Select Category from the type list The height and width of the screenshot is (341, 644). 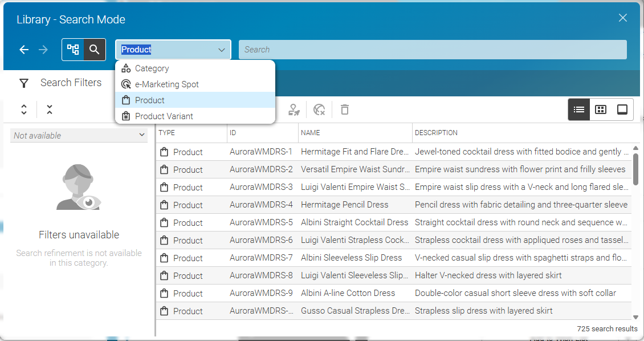pyautogui.click(x=152, y=68)
